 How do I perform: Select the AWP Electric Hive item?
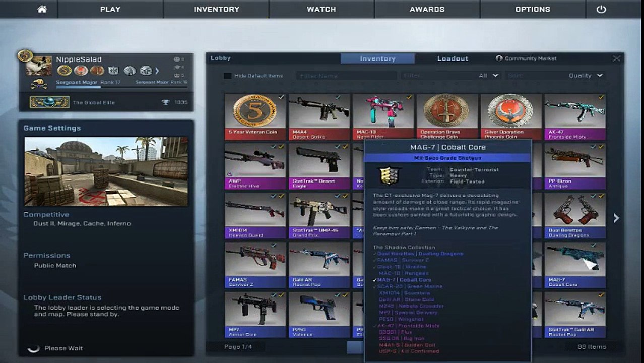pyautogui.click(x=255, y=166)
